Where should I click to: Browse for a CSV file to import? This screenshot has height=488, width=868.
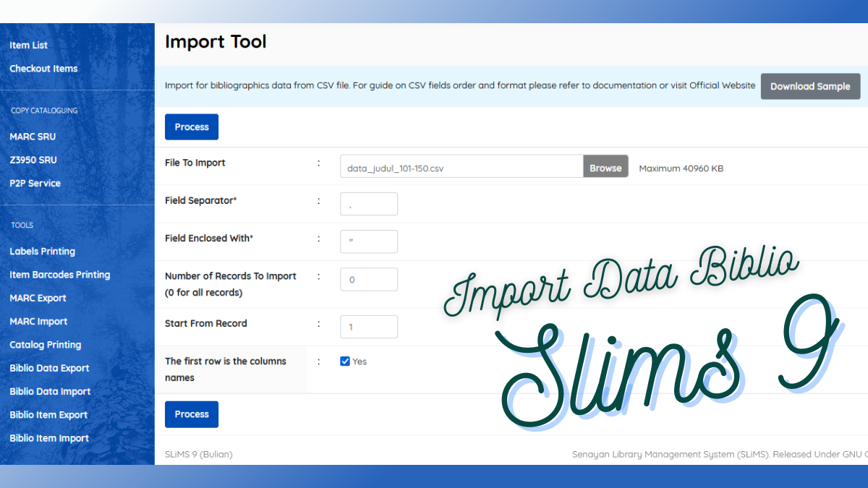605,167
